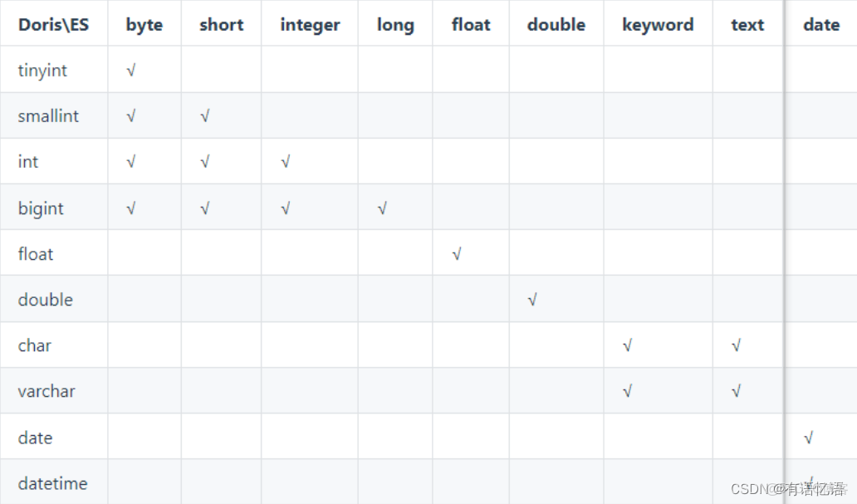Click the date column header
The image size is (857, 504).
(821, 25)
